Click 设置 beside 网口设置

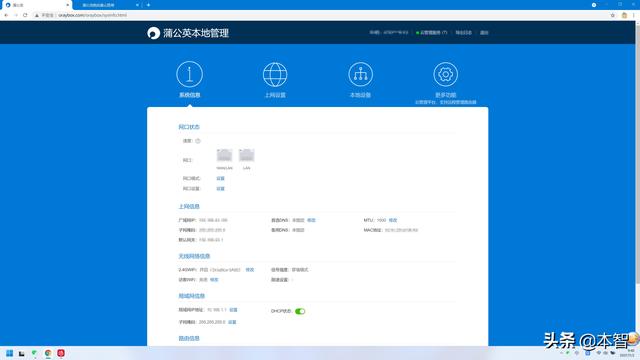220,189
